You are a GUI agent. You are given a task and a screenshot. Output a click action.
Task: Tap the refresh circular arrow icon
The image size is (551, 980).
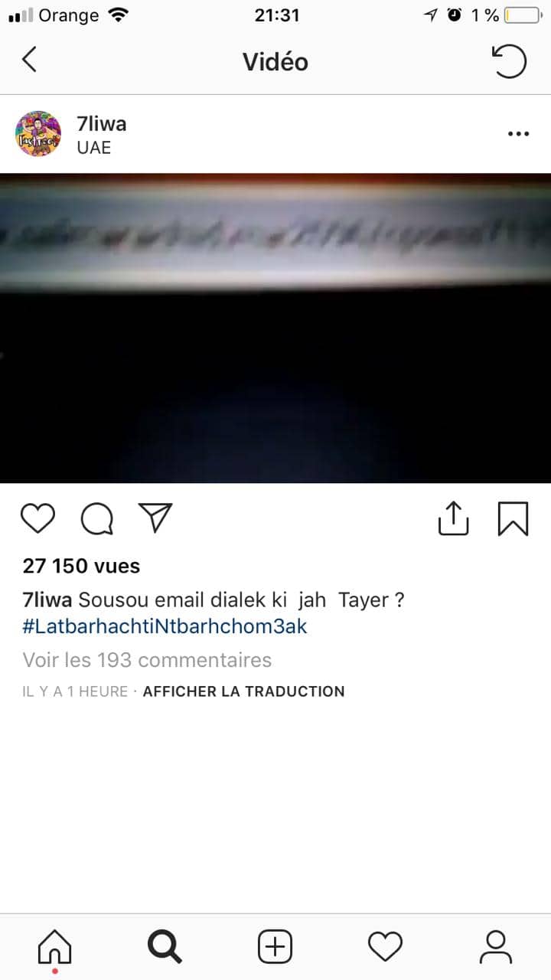(509, 61)
